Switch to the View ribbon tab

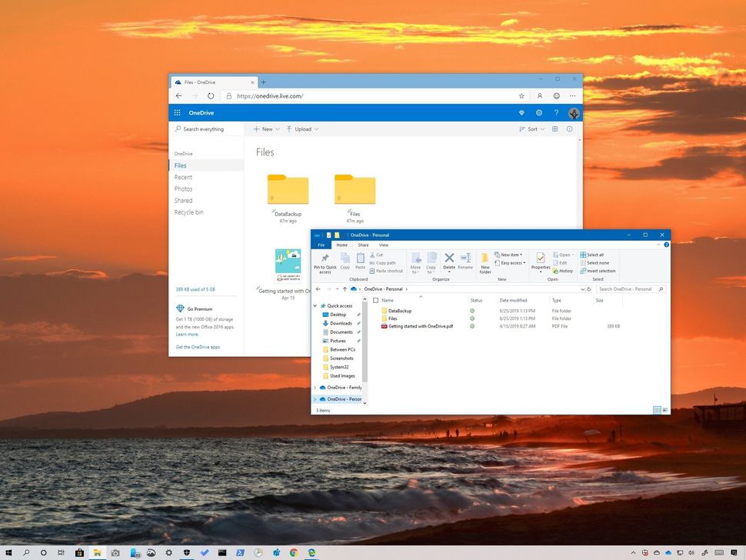[x=382, y=245]
